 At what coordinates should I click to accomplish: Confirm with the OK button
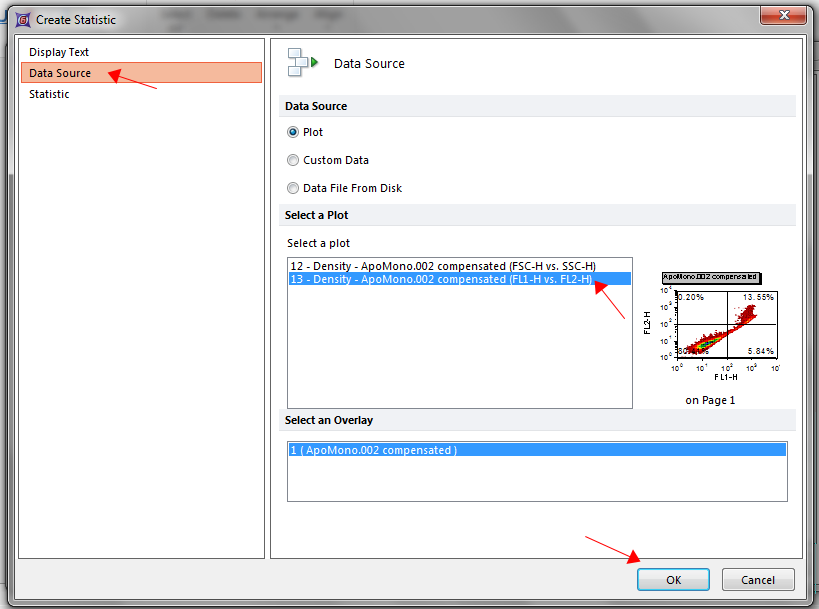[x=673, y=580]
